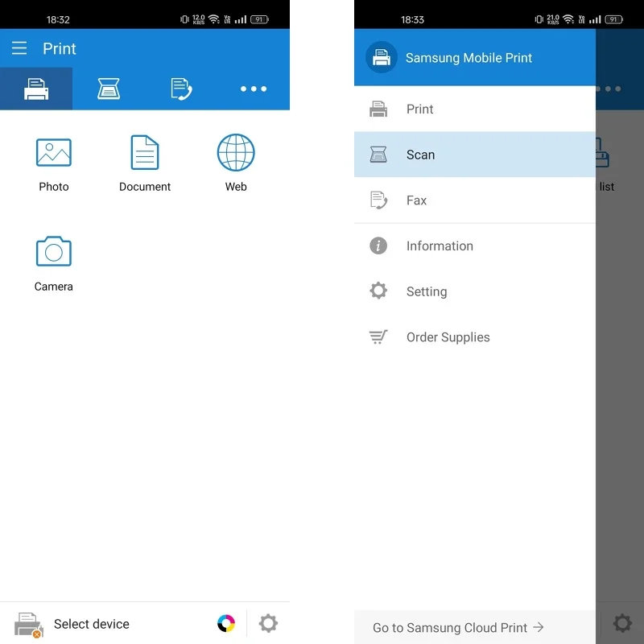This screenshot has height=644, width=644.
Task: Select Scan in the drawer menu
Action: [475, 155]
